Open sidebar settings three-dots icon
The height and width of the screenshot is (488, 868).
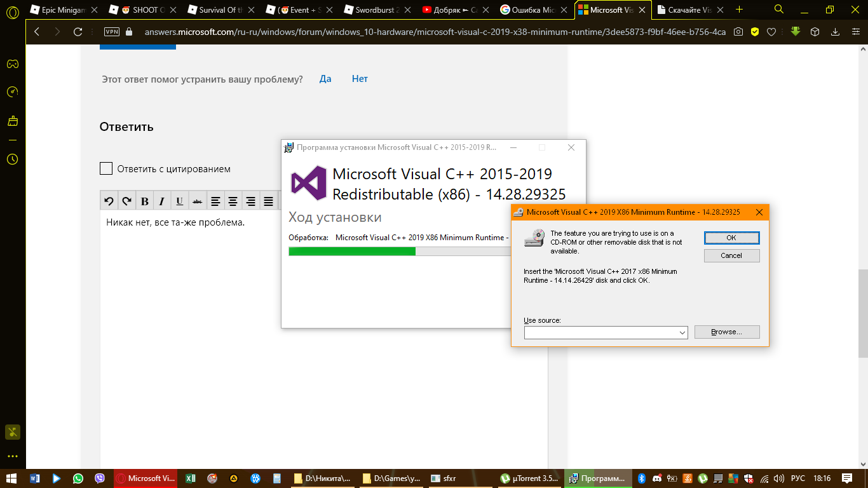click(12, 456)
